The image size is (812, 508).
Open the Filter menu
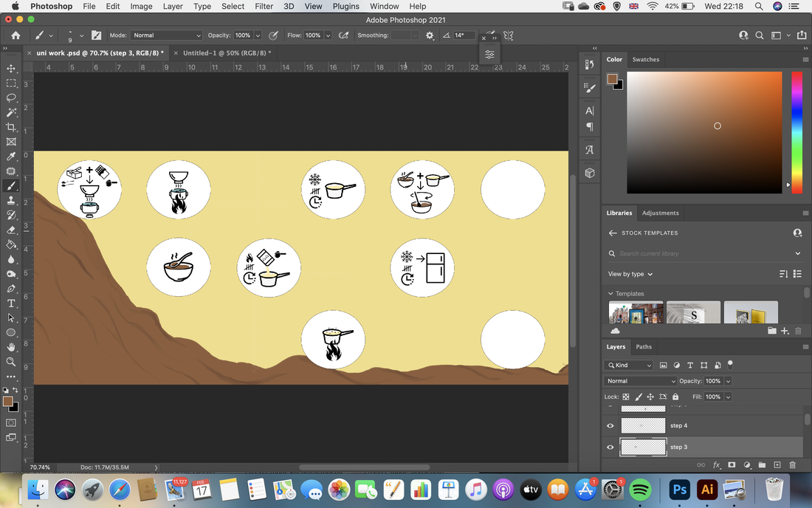click(264, 6)
